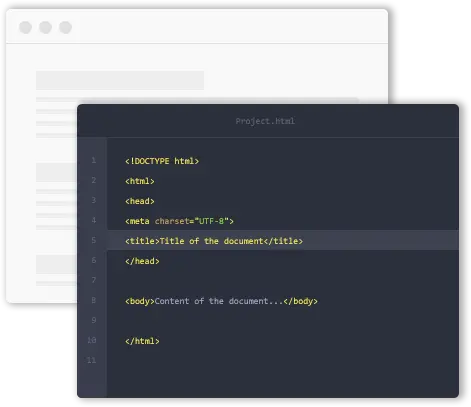Click line number 1 in gutter

(94, 160)
